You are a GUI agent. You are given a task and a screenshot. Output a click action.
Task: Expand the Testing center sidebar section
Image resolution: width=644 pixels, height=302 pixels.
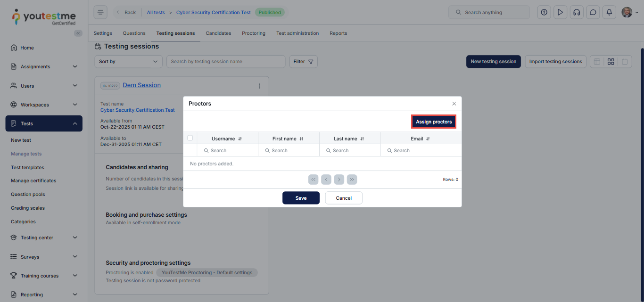tap(44, 237)
